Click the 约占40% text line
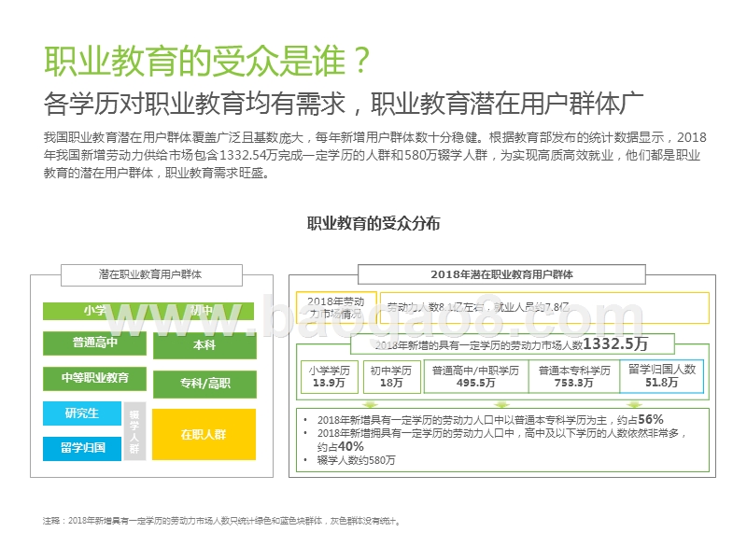 point(341,447)
